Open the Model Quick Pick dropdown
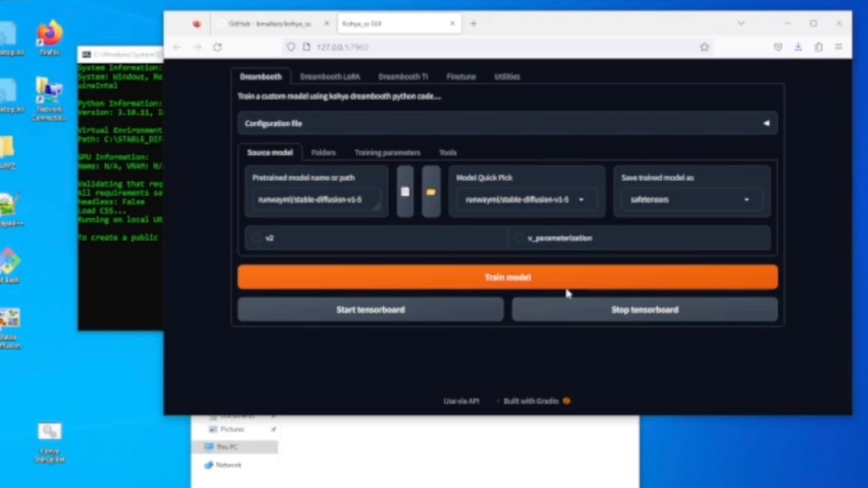 click(x=526, y=199)
